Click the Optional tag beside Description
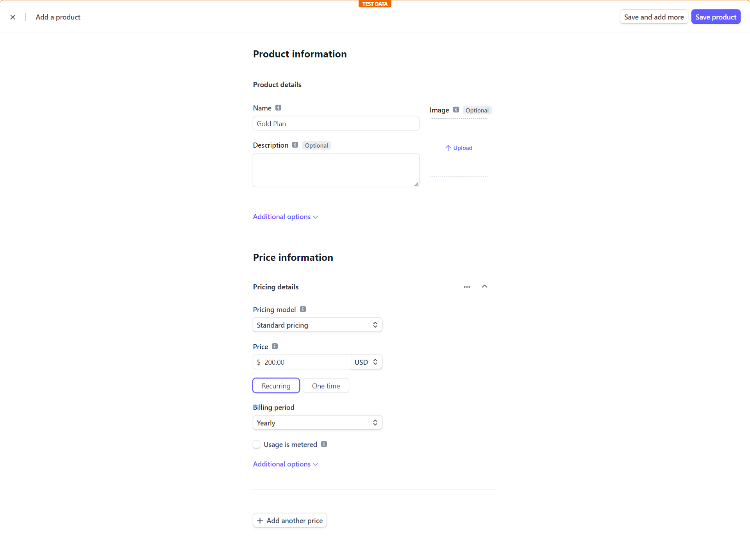 coord(316,145)
